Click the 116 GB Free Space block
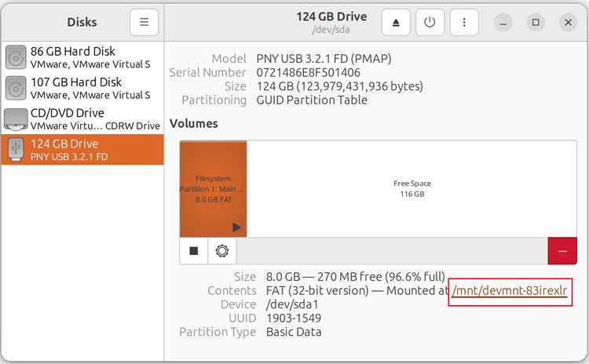This screenshot has width=589, height=364. [412, 189]
